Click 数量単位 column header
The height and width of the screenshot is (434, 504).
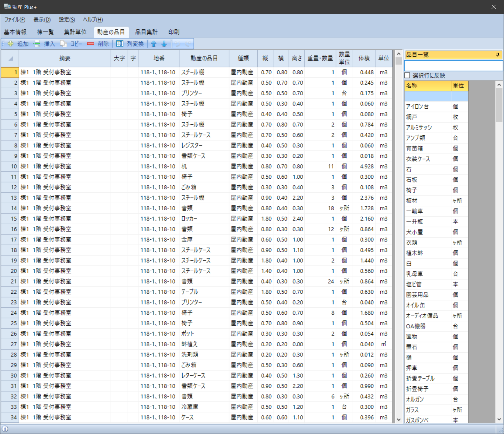(x=344, y=58)
